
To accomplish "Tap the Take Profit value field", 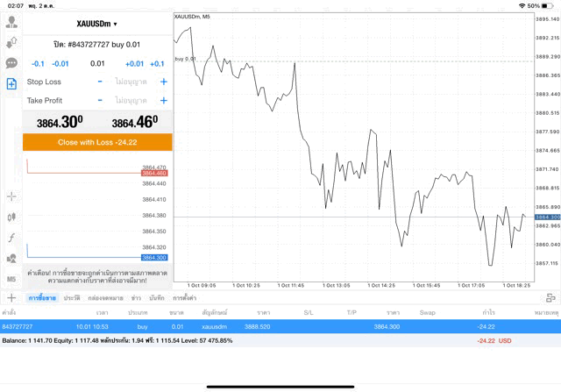I will pos(131,100).
